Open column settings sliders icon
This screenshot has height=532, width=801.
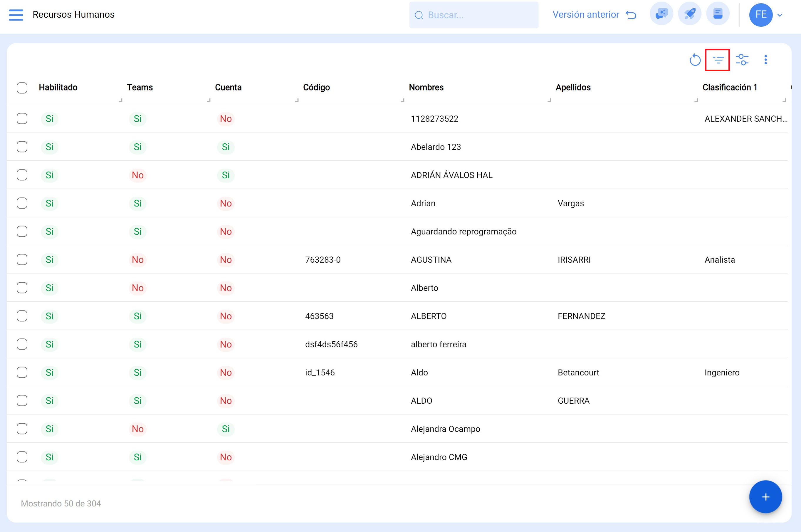[742, 60]
